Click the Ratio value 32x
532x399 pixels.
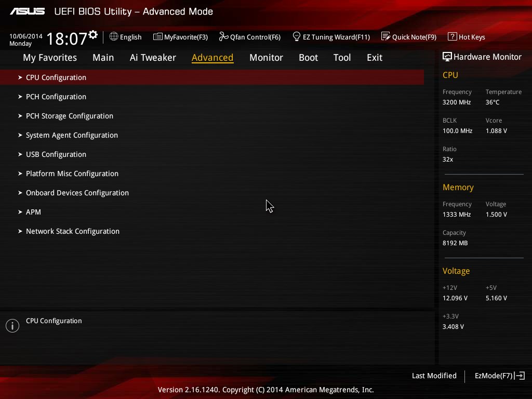447,159
